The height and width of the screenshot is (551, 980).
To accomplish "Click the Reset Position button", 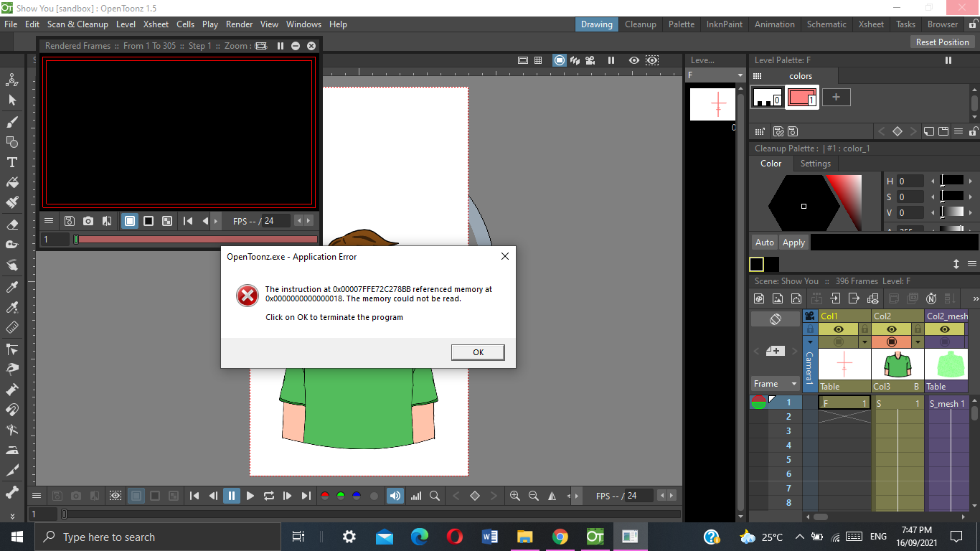I will click(x=942, y=42).
